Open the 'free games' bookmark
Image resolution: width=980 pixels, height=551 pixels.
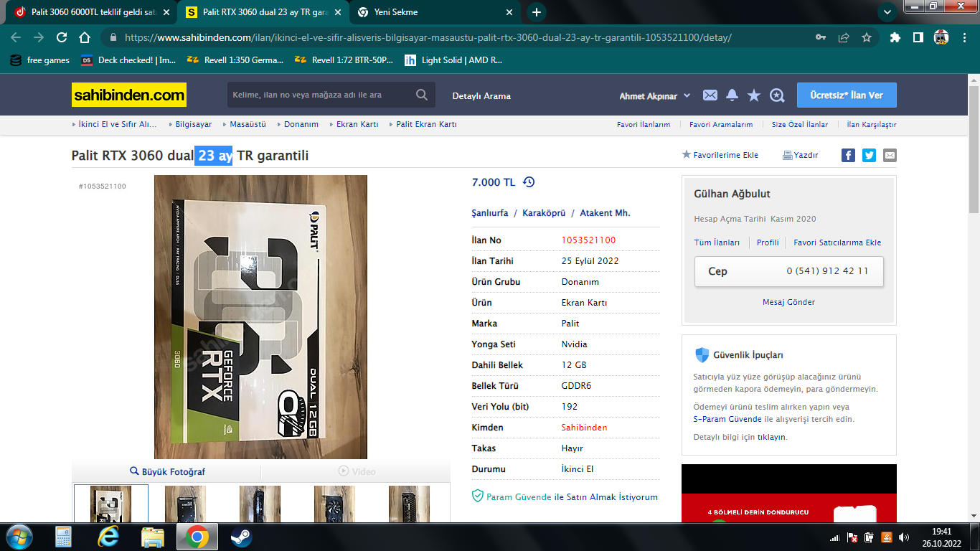coord(40,60)
